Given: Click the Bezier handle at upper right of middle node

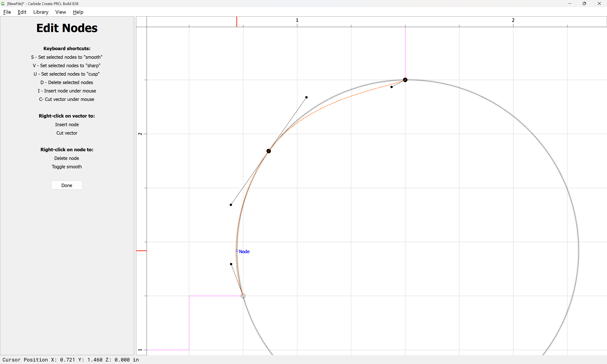Looking at the screenshot, I should click(306, 97).
